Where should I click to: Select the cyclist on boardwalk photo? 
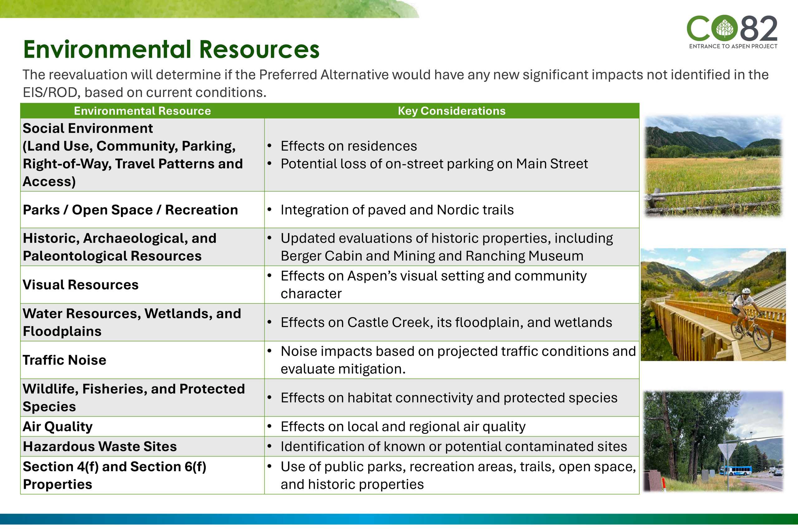click(x=713, y=304)
